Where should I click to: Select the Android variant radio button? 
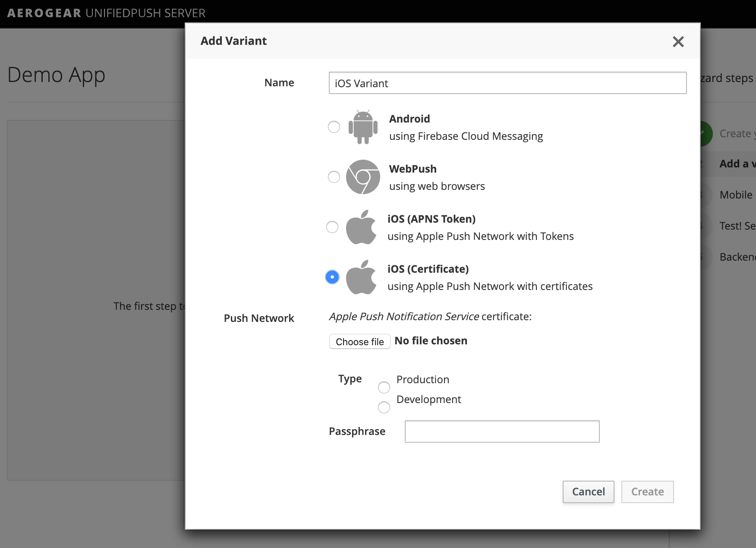pyautogui.click(x=334, y=127)
